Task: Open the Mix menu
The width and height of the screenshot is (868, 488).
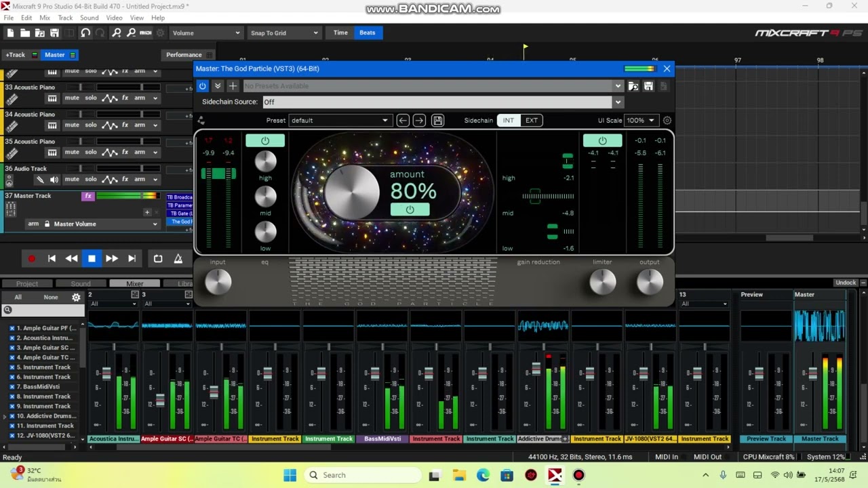Action: pyautogui.click(x=45, y=18)
